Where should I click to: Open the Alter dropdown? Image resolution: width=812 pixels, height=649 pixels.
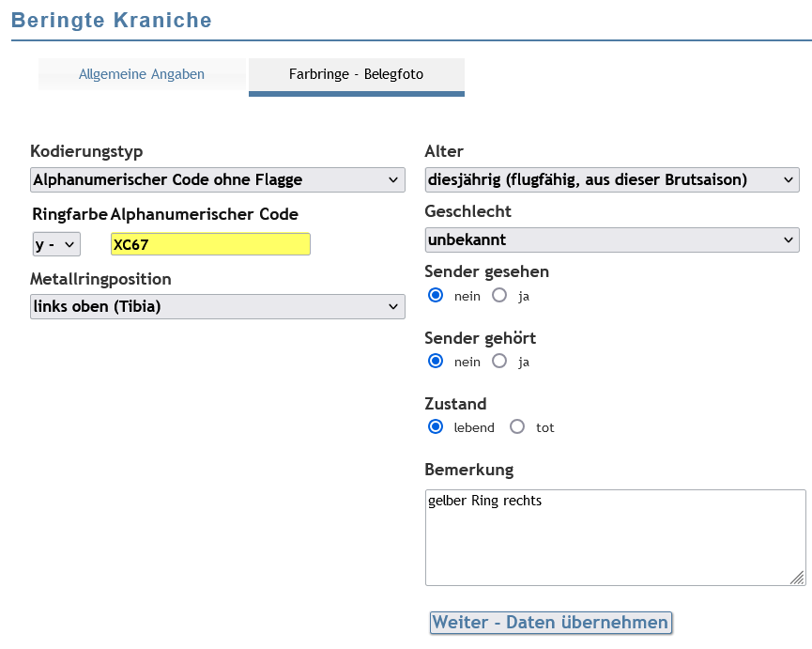[x=612, y=179]
